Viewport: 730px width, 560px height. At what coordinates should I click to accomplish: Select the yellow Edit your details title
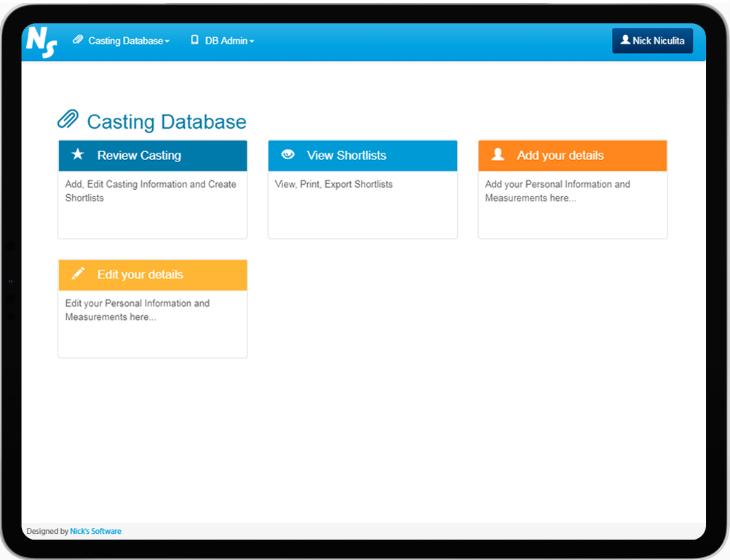140,275
